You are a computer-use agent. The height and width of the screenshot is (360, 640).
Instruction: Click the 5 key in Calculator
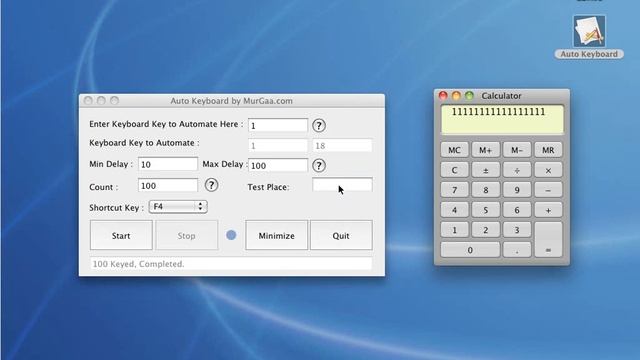tap(485, 210)
